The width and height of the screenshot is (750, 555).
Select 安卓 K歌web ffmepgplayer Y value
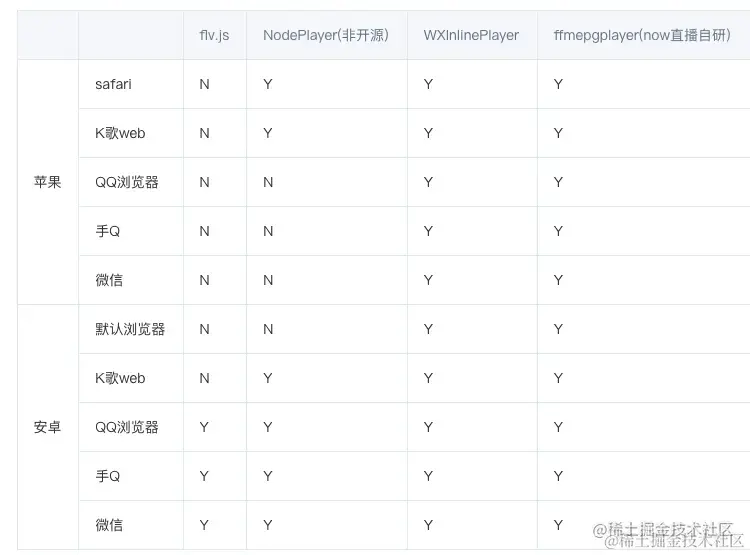point(558,378)
